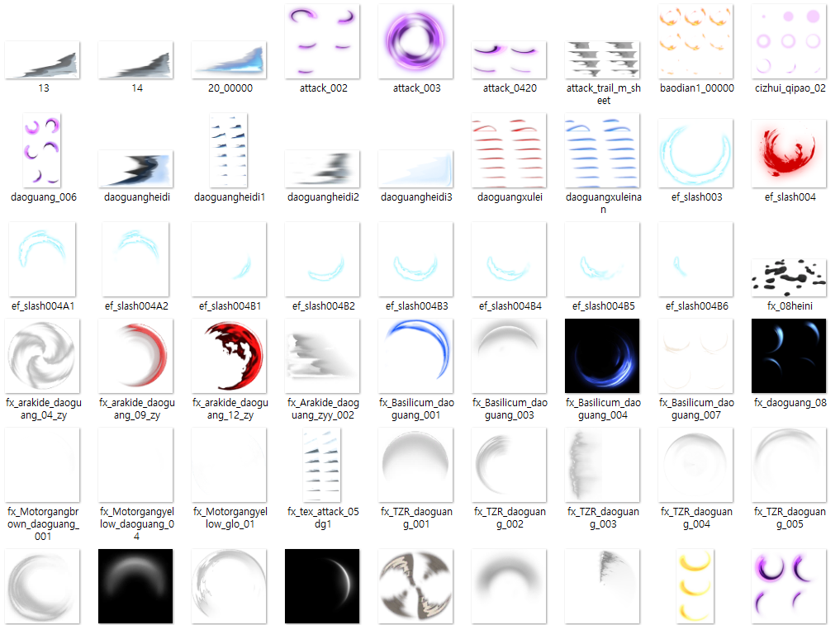Select the fx_arakide_daoguang_04_zy swirl thumbnail

pyautogui.click(x=42, y=356)
